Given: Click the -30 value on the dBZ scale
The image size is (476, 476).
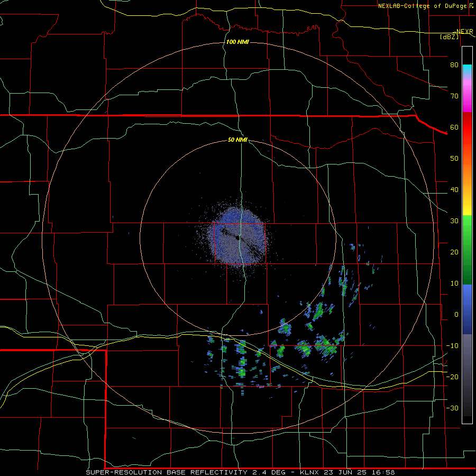Looking at the screenshot, I should point(452,408).
